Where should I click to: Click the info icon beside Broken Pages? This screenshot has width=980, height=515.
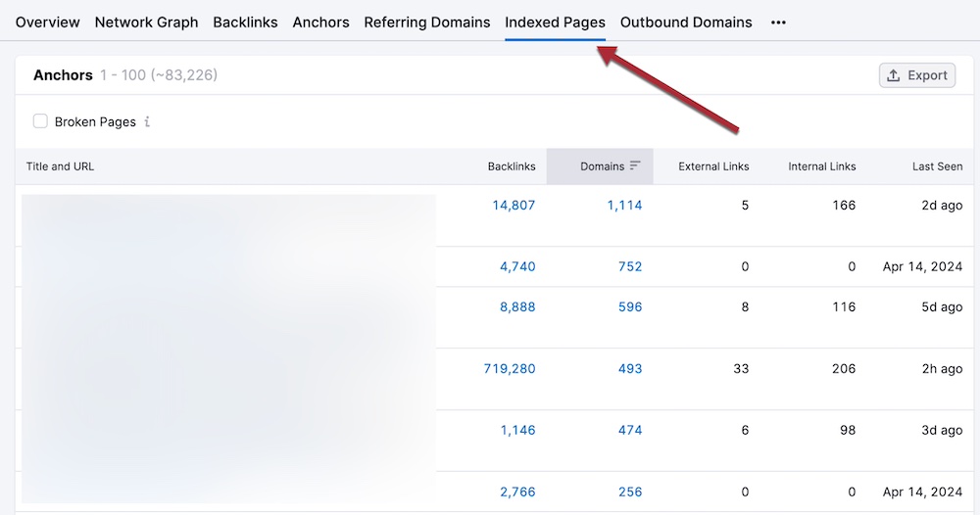point(147,122)
